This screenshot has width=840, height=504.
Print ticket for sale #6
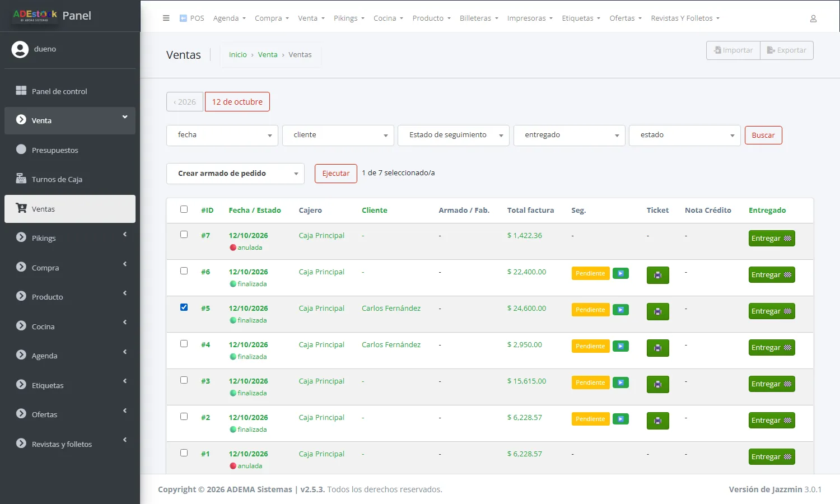657,275
